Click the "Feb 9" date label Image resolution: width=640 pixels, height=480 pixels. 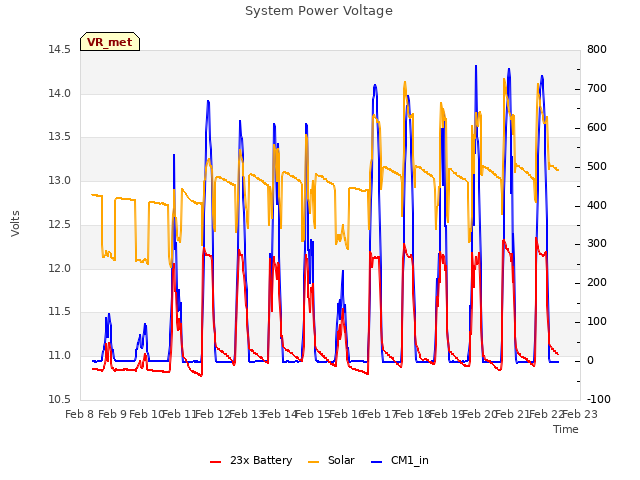coord(113,415)
